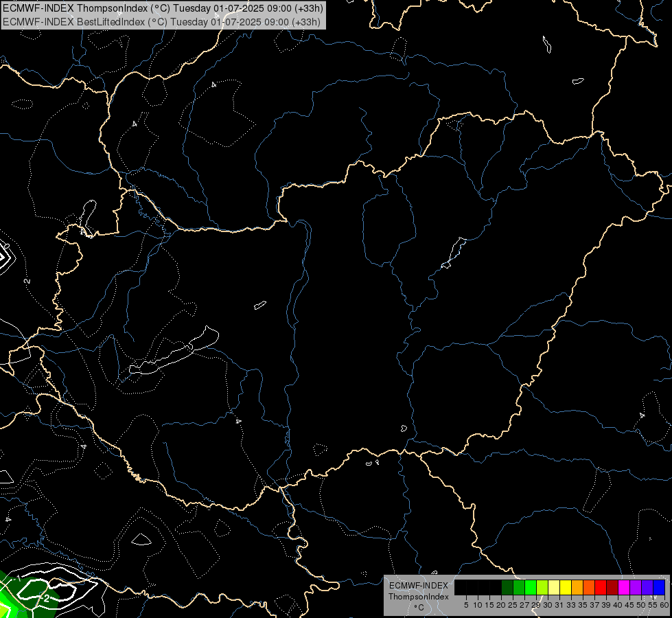Image resolution: width=672 pixels, height=618 pixels.
Task: Click the legend tick label 37
Action: tap(594, 605)
